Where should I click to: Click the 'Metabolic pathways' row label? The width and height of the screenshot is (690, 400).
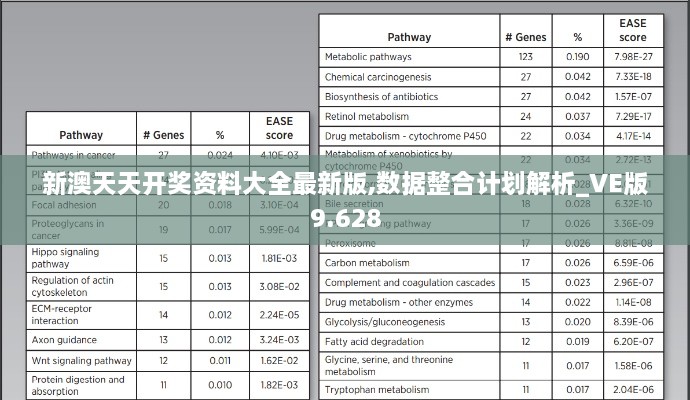point(368,57)
